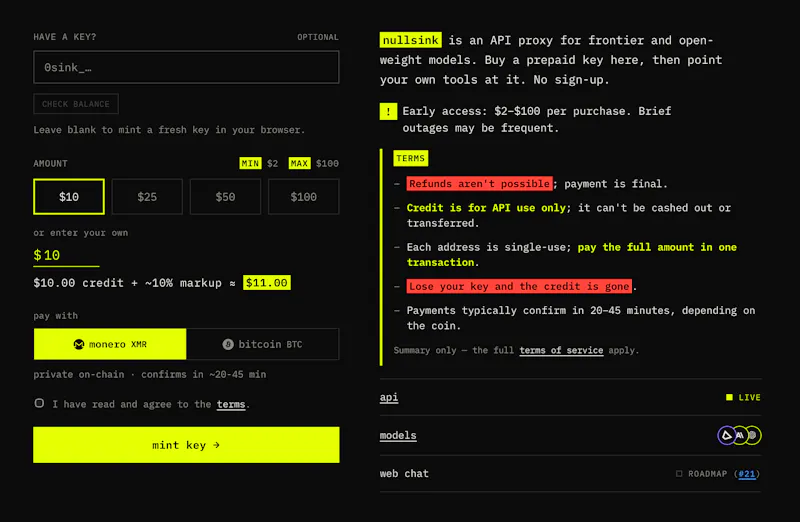Click "Lose your key and the credit is gone"
800x522 pixels.
click(x=519, y=286)
